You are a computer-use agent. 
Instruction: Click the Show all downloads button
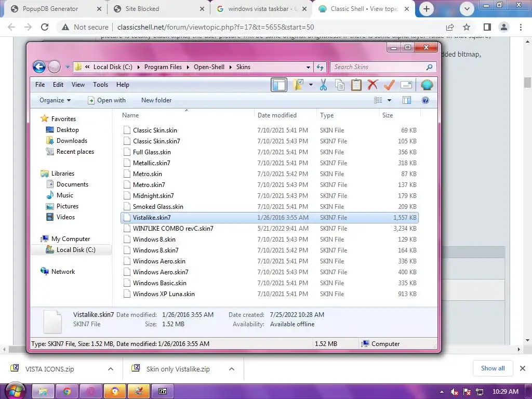[x=493, y=368]
